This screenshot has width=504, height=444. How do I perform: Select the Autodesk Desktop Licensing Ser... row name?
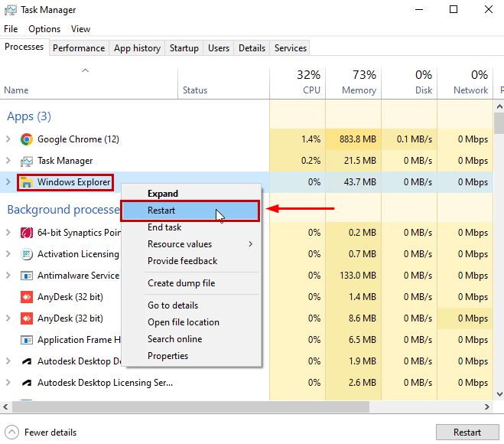pyautogui.click(x=105, y=383)
